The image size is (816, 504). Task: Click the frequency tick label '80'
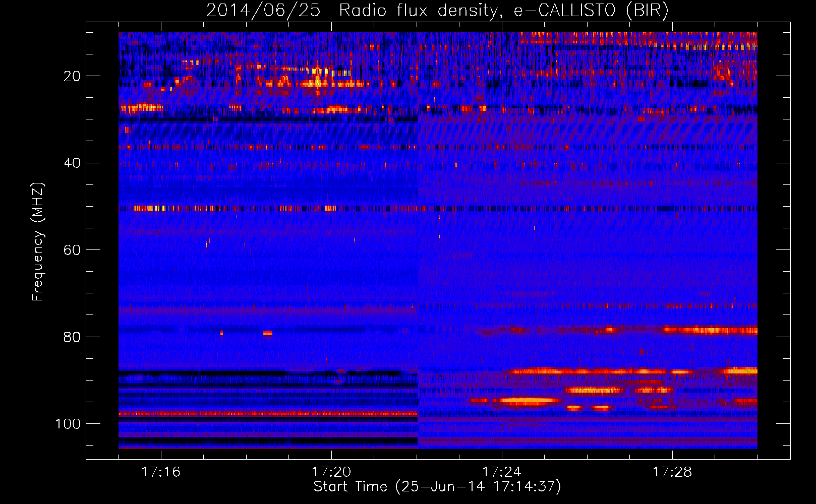point(72,337)
